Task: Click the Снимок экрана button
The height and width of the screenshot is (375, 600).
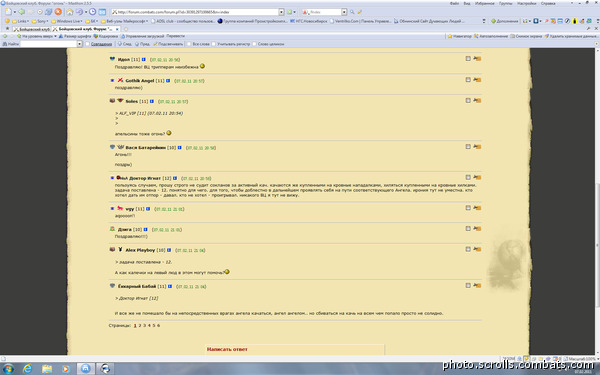Action: coord(526,36)
